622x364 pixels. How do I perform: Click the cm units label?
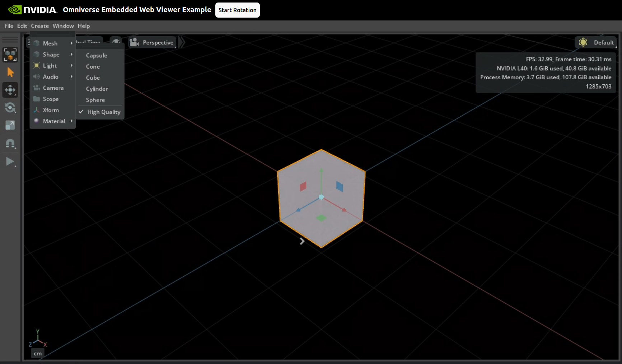pyautogui.click(x=38, y=354)
